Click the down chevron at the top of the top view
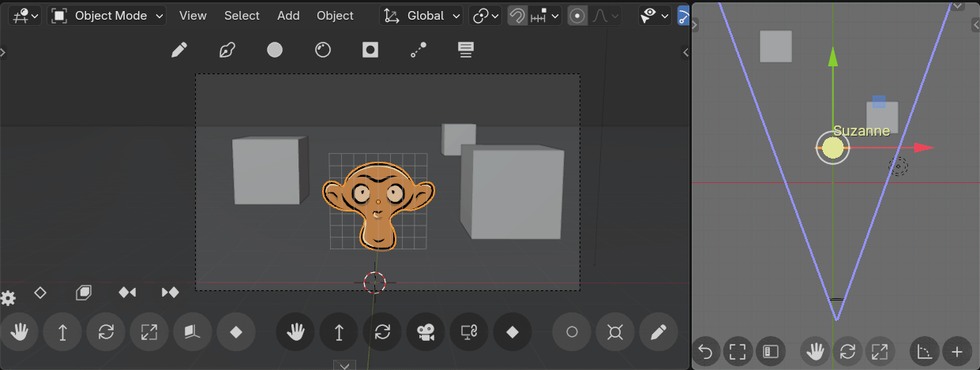The width and height of the screenshot is (980, 370). 957,5
